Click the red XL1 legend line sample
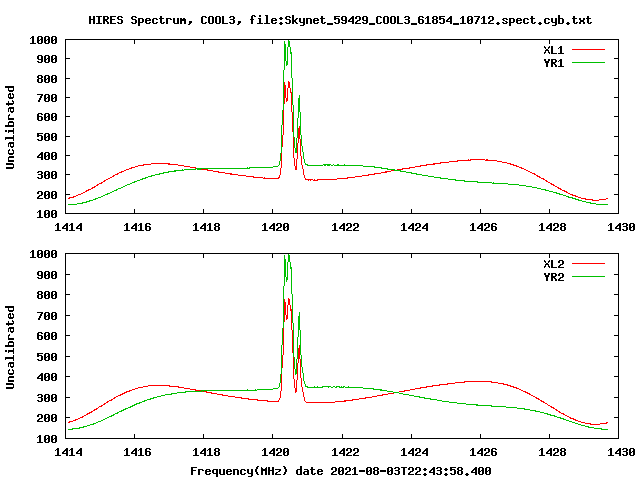Image resolution: width=640 pixels, height=480 pixels. 588,50
